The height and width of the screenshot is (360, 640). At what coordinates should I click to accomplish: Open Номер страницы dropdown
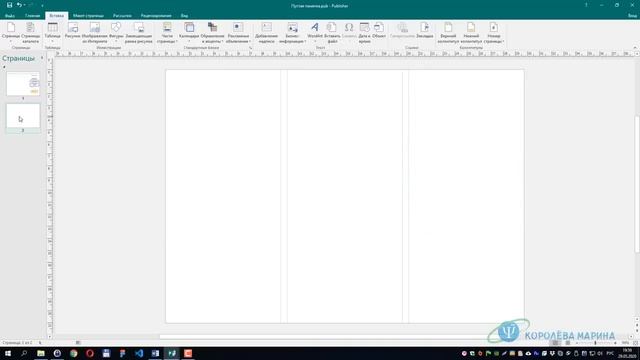[x=494, y=33]
